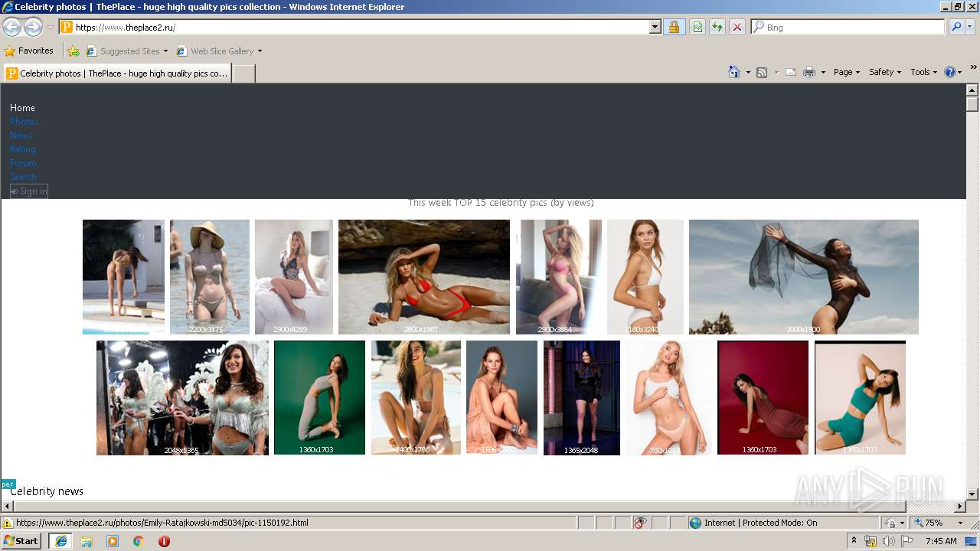Click the vertical scrollbar down arrow
This screenshot has height=551, width=980.
click(x=972, y=494)
